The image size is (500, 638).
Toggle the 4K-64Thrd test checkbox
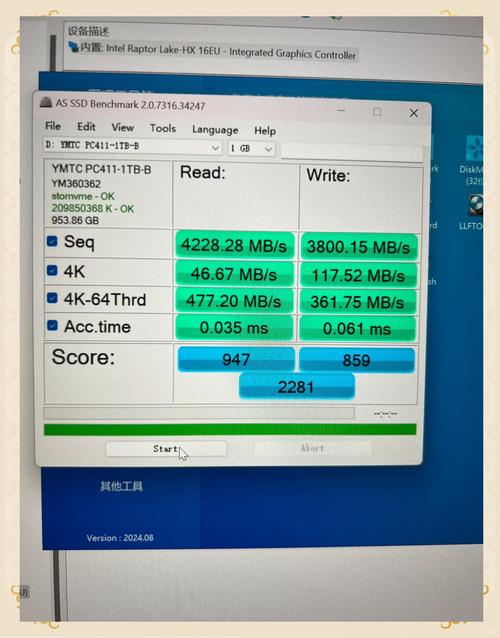tap(52, 298)
